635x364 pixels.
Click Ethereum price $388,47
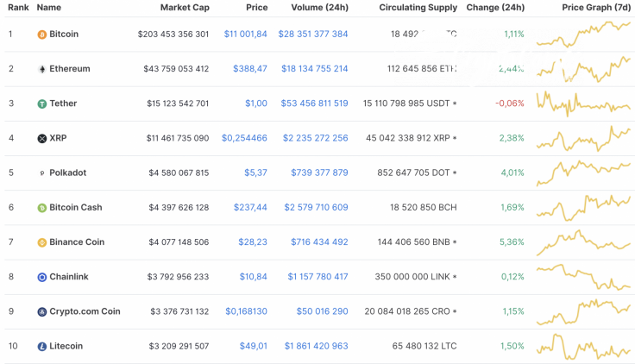click(x=250, y=69)
